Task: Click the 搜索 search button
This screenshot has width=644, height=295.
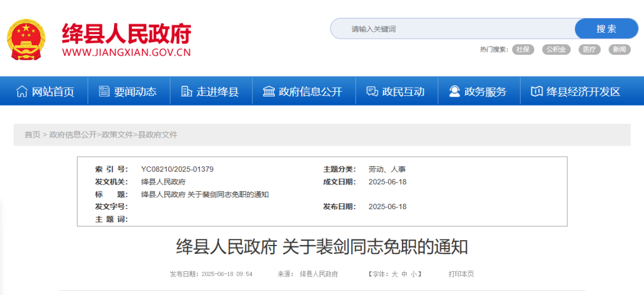Action: pyautogui.click(x=606, y=29)
